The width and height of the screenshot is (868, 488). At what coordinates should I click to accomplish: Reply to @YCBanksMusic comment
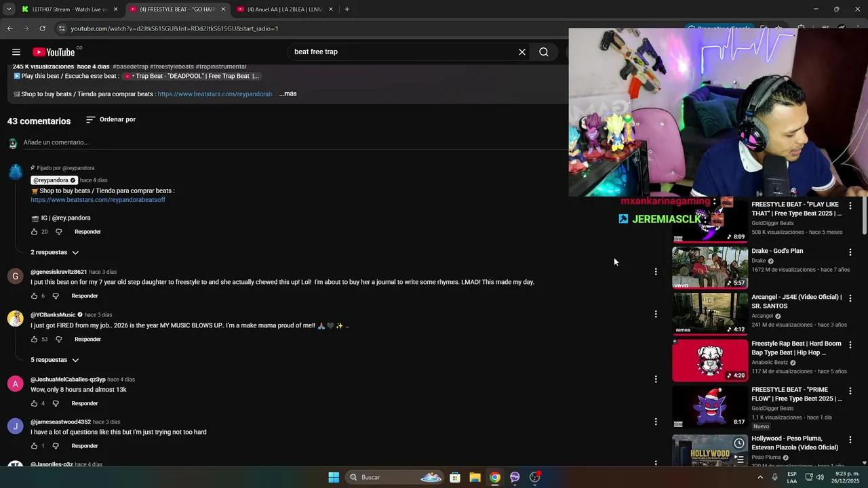click(x=87, y=340)
